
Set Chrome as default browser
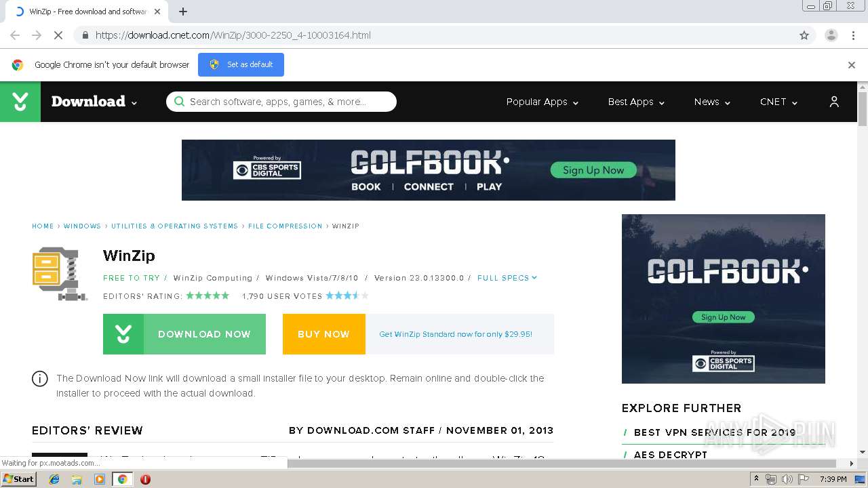241,64
